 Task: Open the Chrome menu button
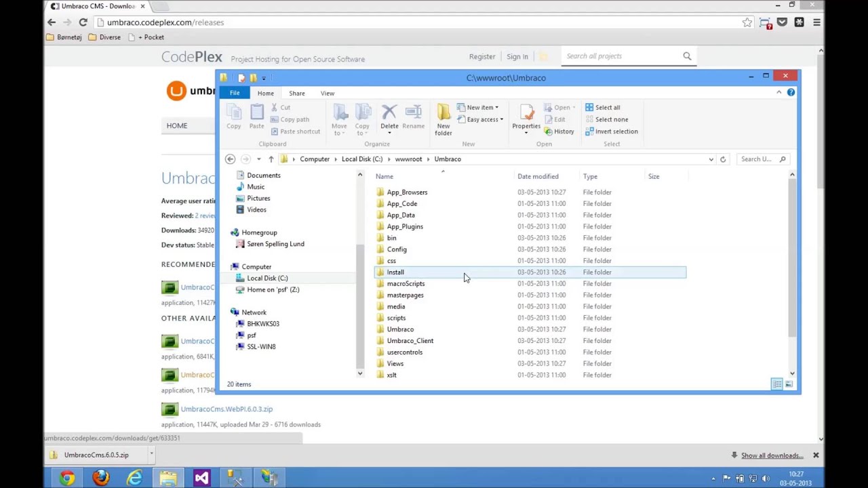[x=816, y=22]
